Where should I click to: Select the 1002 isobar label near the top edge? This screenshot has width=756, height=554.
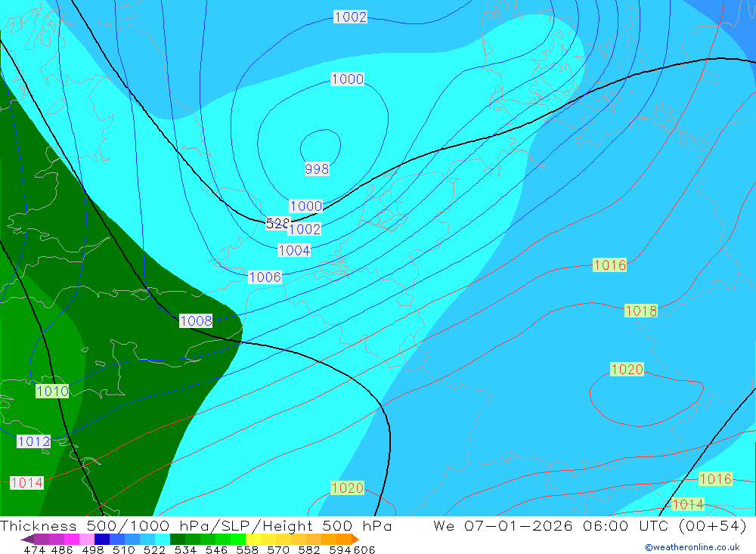coord(351,17)
